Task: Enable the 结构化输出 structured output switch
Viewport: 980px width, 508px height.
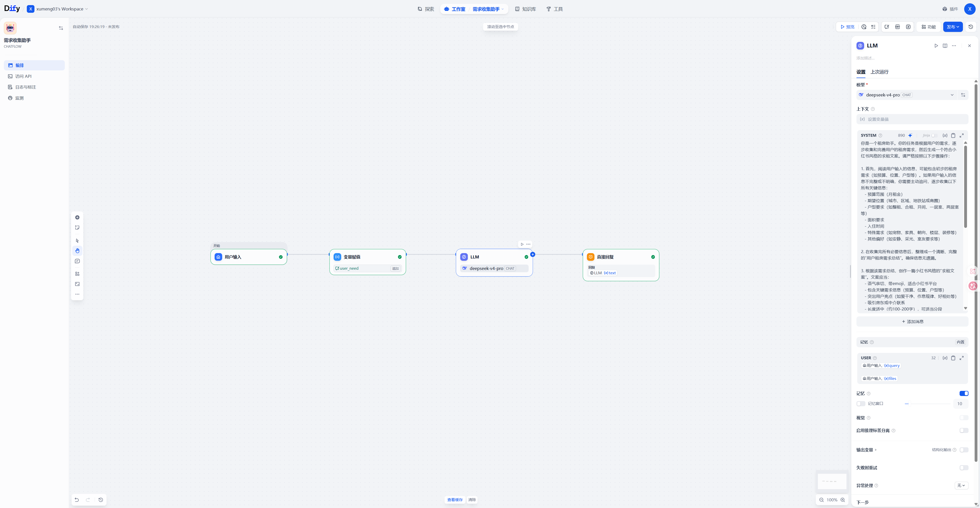Action: pos(964,450)
